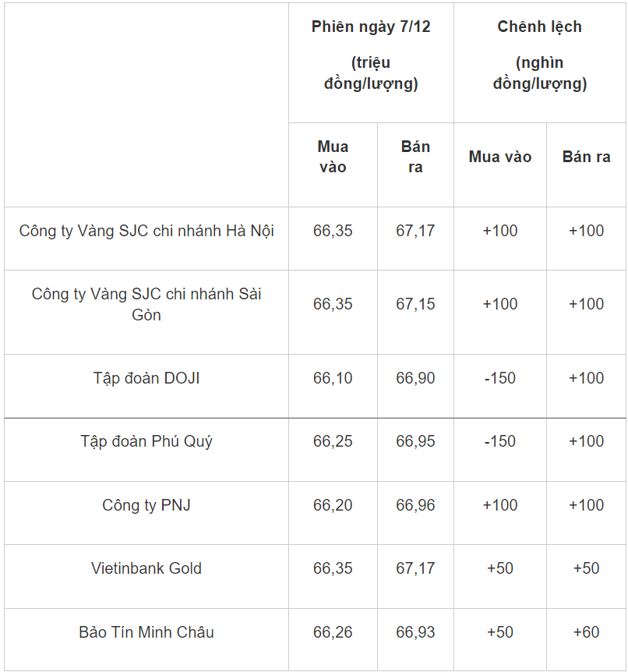Screen dimensions: 628x672
Task: Select the 66,10 buy price for DOJI
Action: point(333,378)
